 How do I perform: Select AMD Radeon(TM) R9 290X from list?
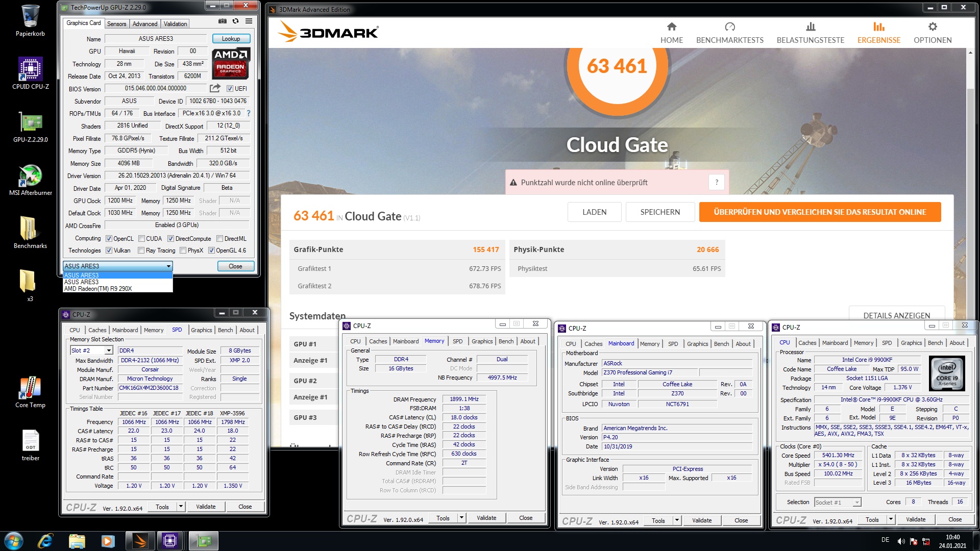pyautogui.click(x=117, y=289)
